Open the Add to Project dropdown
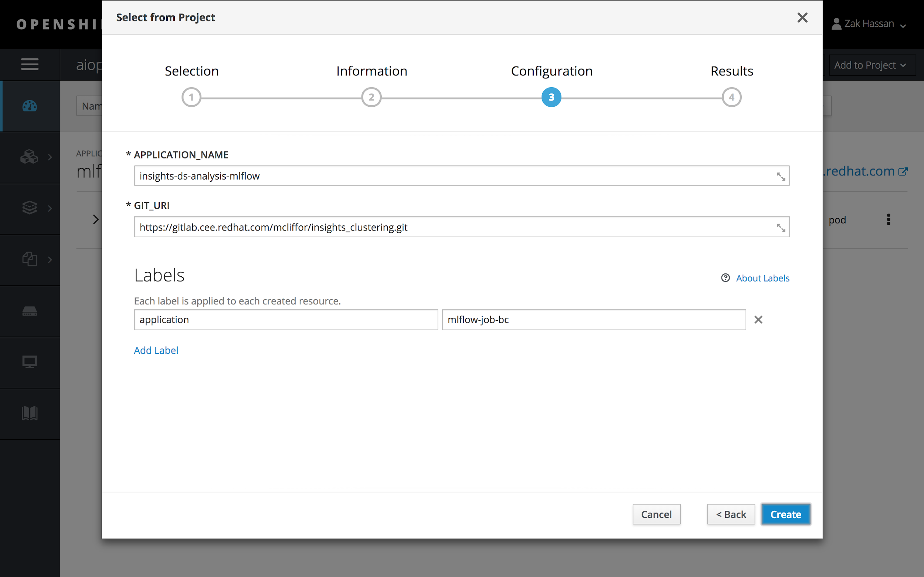924x577 pixels. pyautogui.click(x=870, y=65)
